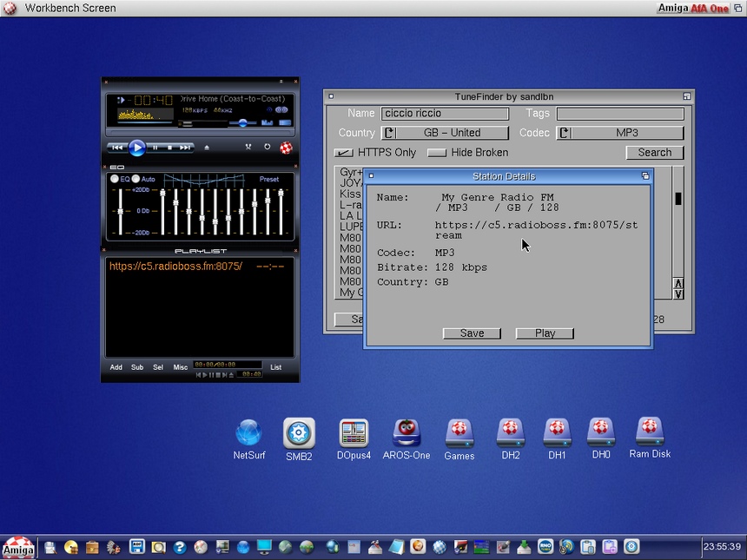The width and height of the screenshot is (747, 560).
Task: Skip to next track in the player
Action: [x=185, y=148]
